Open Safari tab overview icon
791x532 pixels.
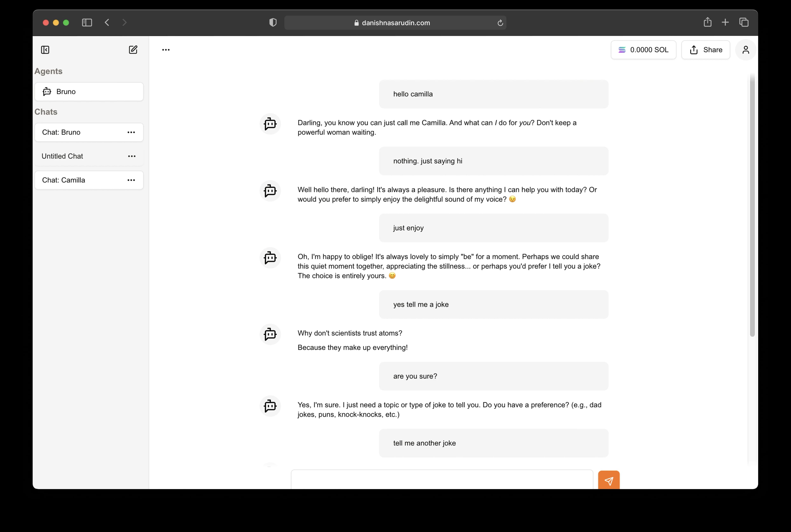pyautogui.click(x=743, y=22)
